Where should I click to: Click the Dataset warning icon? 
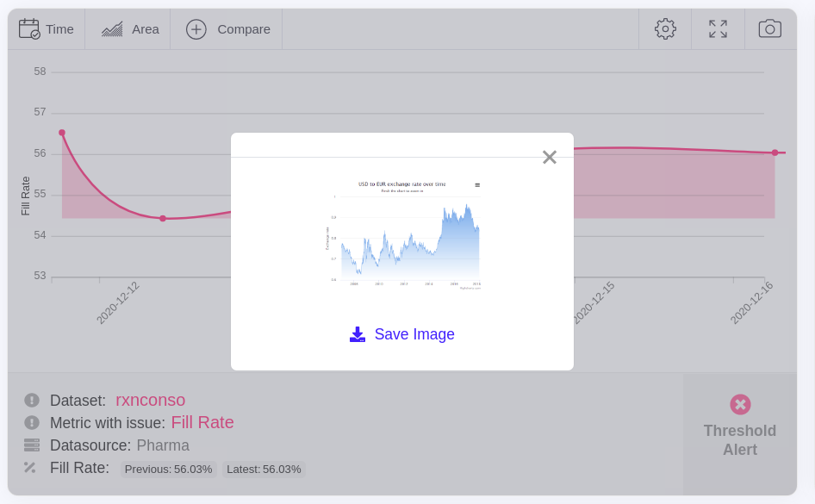point(32,400)
